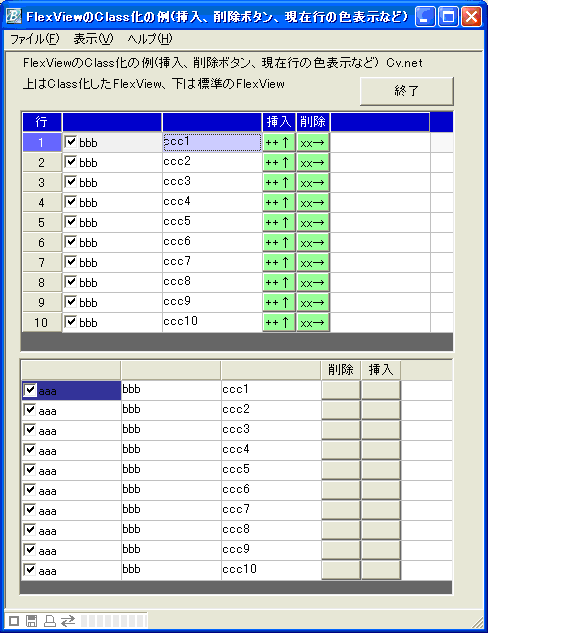Click the blue 削除 column header

coord(313,122)
